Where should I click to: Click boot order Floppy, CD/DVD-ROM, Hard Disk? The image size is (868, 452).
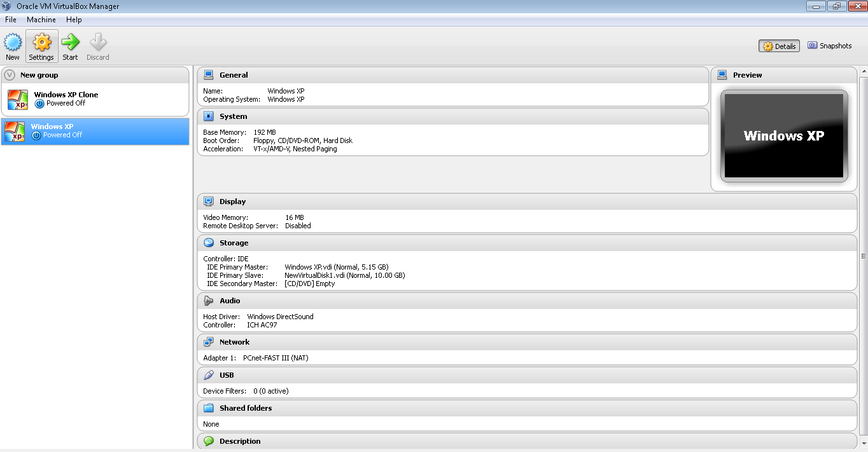click(303, 140)
